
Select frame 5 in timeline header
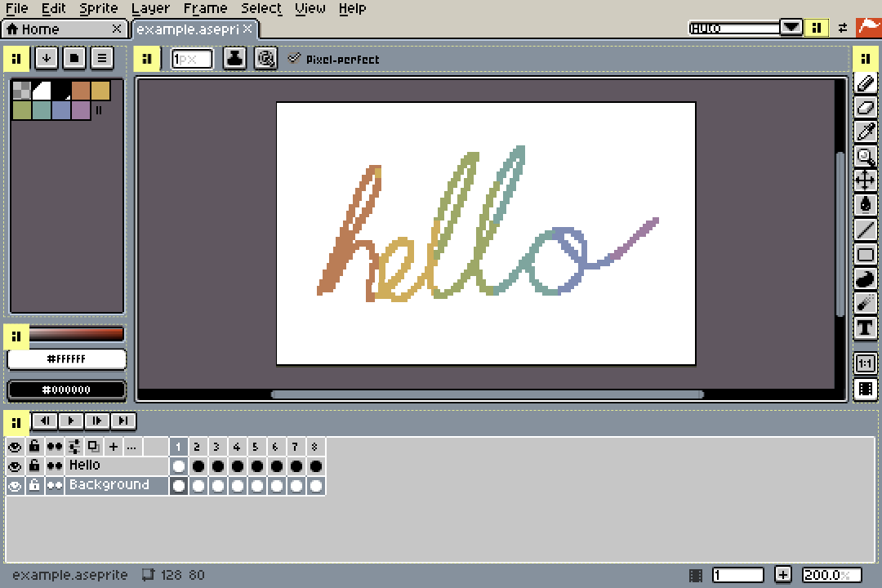coord(256,447)
